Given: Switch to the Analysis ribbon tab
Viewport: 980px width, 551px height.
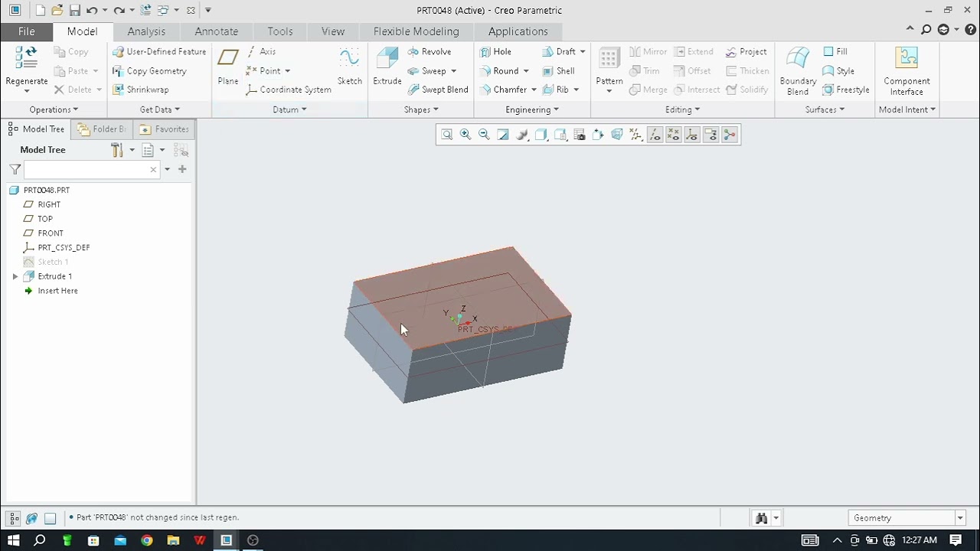Looking at the screenshot, I should click(x=146, y=31).
